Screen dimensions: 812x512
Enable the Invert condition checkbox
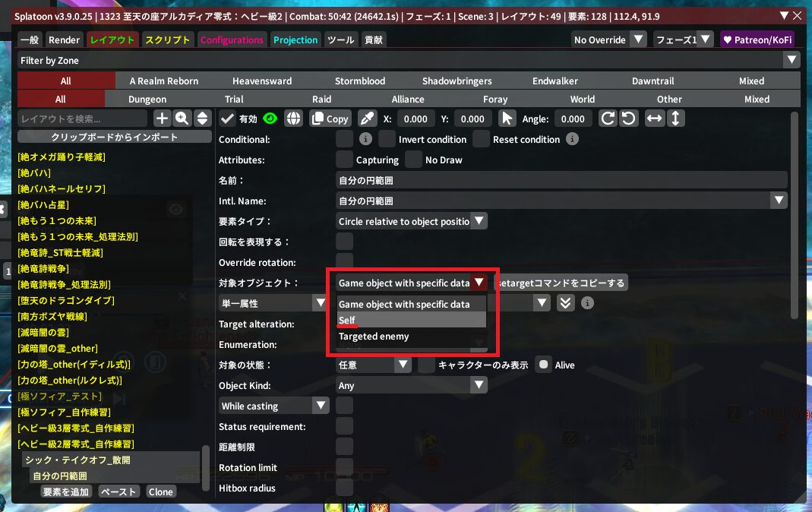[387, 139]
